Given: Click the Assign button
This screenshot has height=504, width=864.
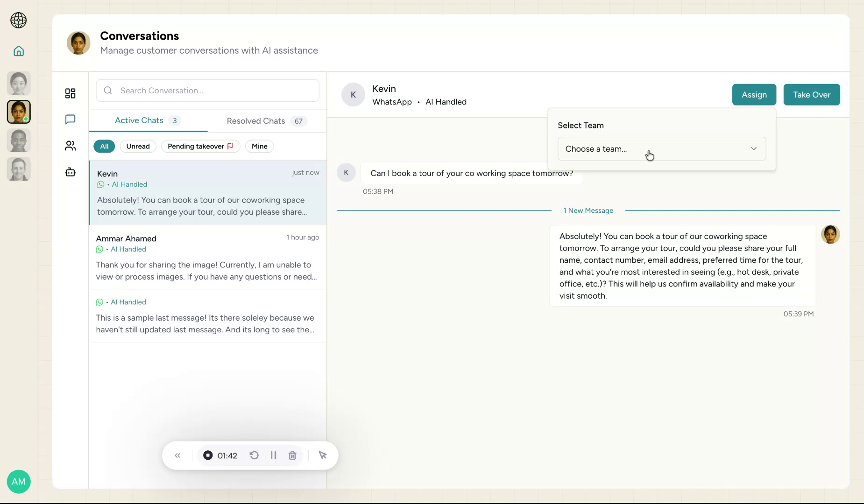Looking at the screenshot, I should pos(753,94).
